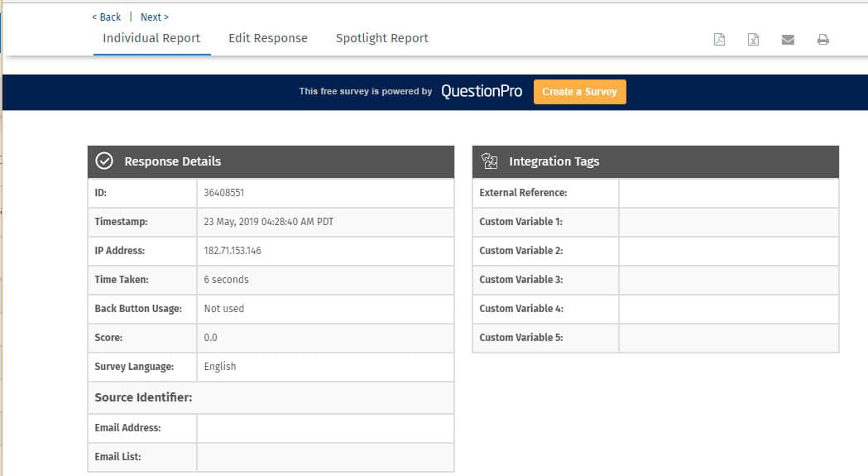Click the Custom Variable 3 label

click(521, 280)
